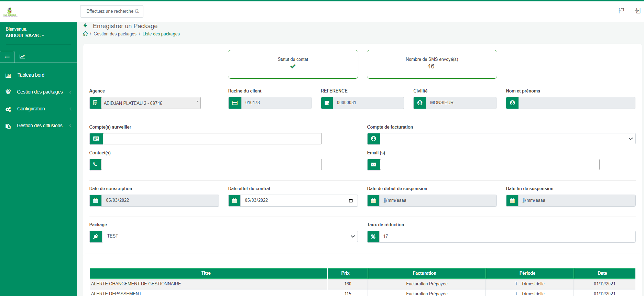Select the list tab in sidebar

coord(7,56)
